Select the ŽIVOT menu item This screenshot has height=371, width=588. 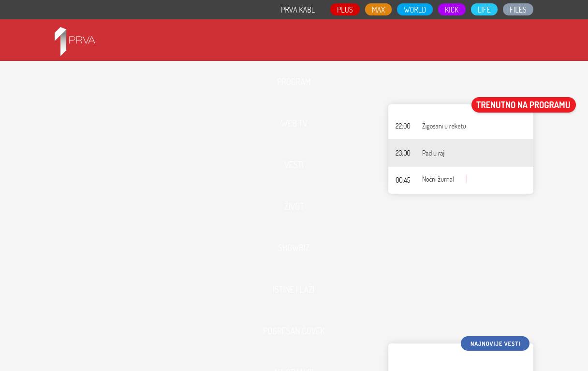pyautogui.click(x=294, y=206)
